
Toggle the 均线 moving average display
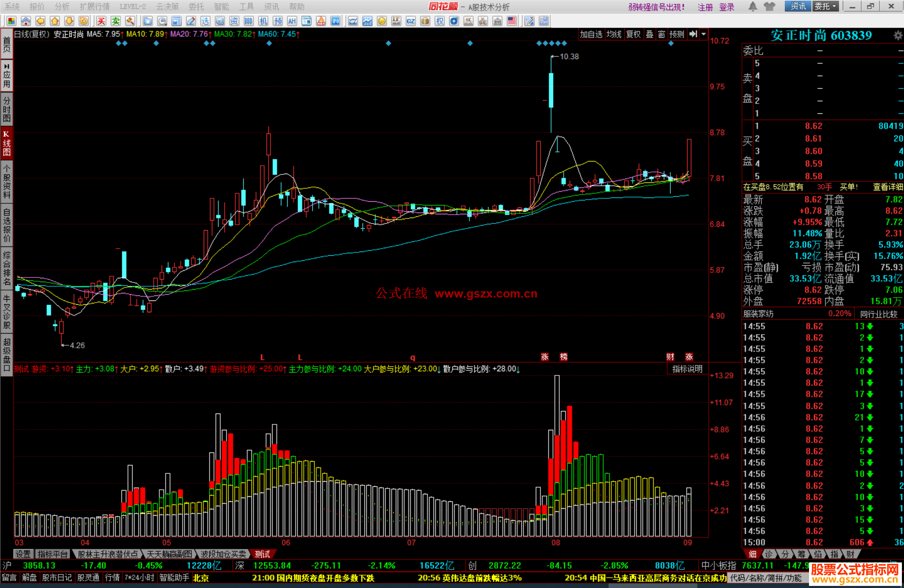pyautogui.click(x=614, y=34)
